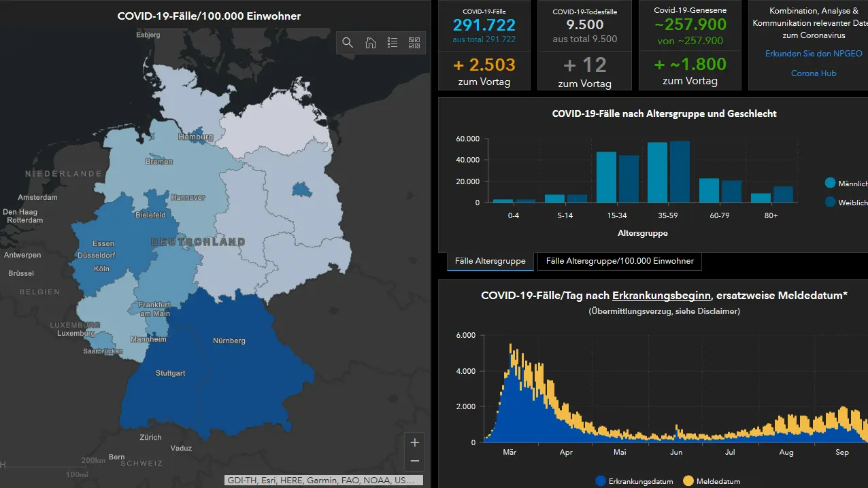
Task: Open the map search tool
Action: point(348,43)
